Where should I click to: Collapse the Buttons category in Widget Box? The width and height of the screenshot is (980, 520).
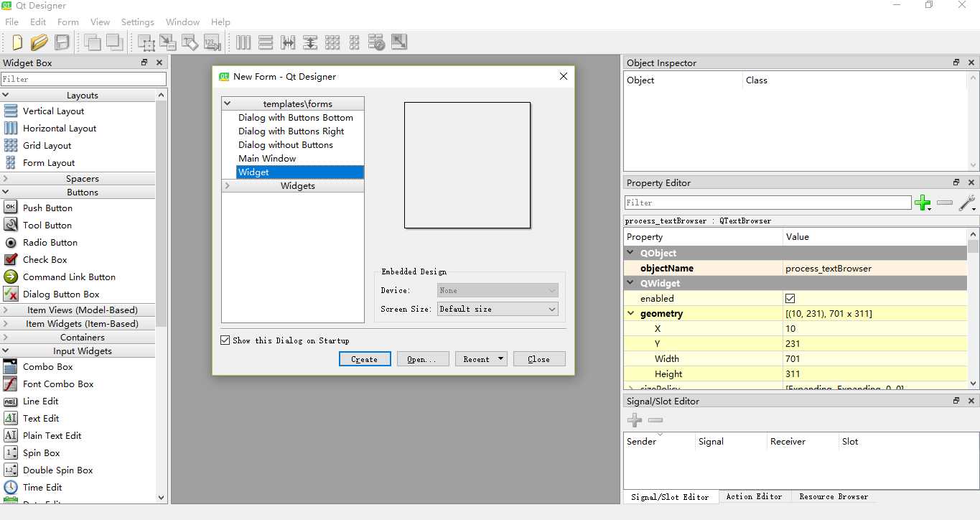6,192
